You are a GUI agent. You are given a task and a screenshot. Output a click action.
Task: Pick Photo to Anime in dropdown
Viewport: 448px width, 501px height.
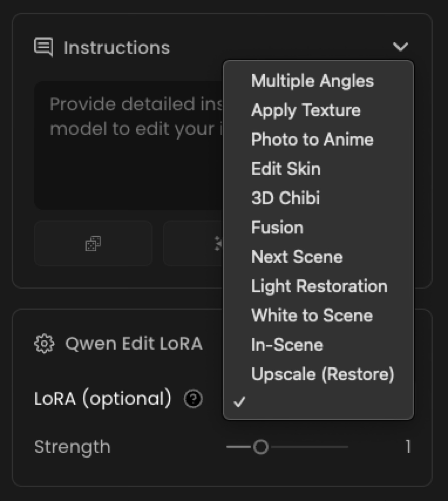(312, 139)
